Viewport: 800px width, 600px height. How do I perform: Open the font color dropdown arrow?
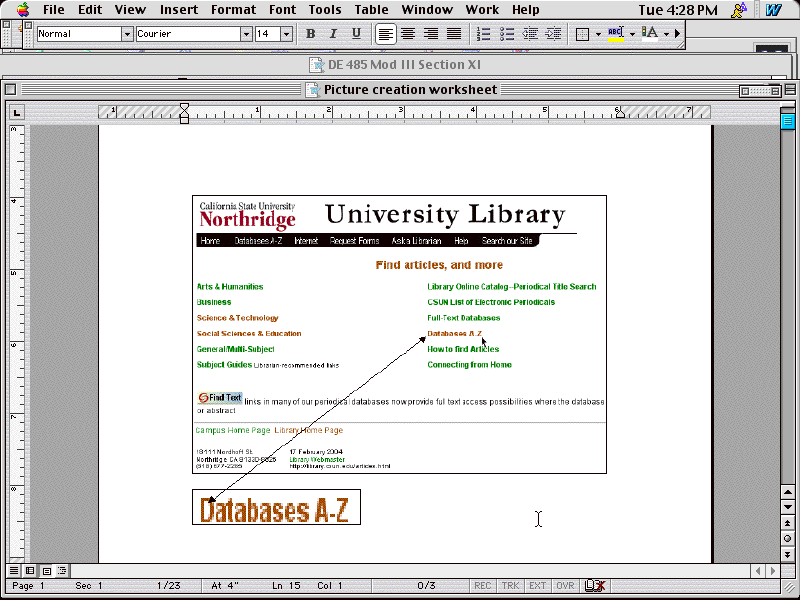[666, 34]
